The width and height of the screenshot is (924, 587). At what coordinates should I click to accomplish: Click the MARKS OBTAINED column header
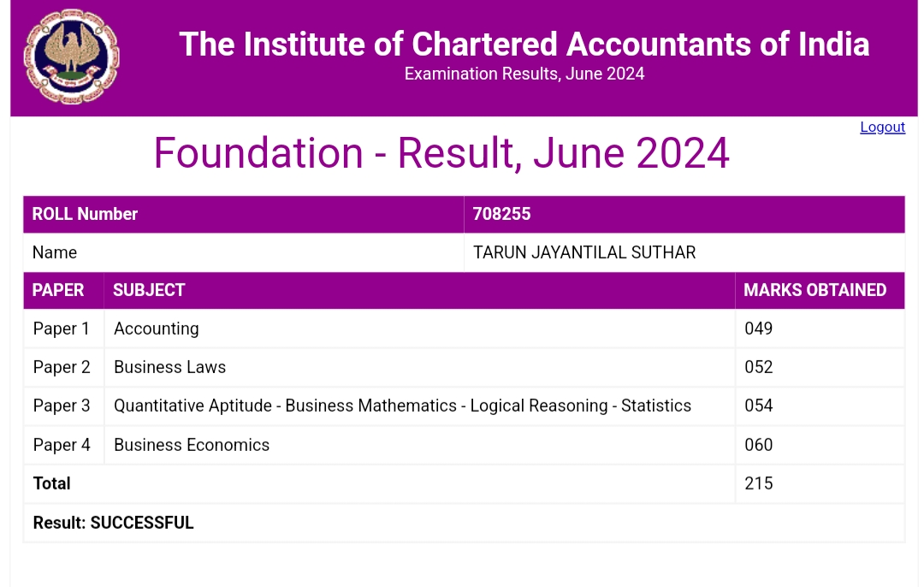[814, 290]
